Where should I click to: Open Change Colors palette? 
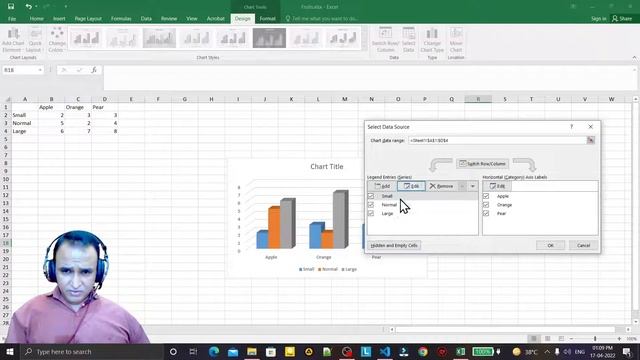click(x=57, y=40)
